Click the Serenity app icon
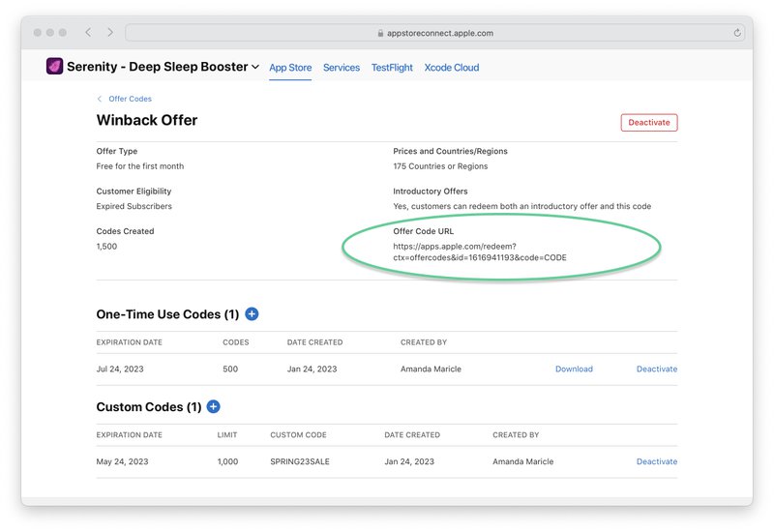 coord(54,66)
